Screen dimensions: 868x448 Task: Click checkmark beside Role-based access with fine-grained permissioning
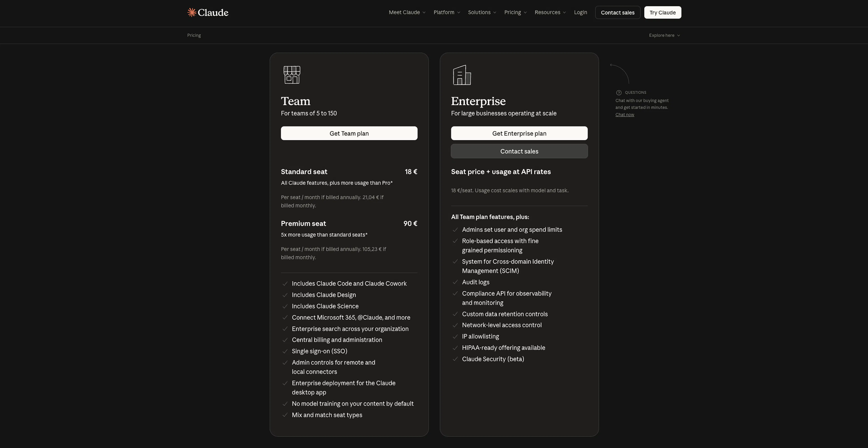pos(455,241)
